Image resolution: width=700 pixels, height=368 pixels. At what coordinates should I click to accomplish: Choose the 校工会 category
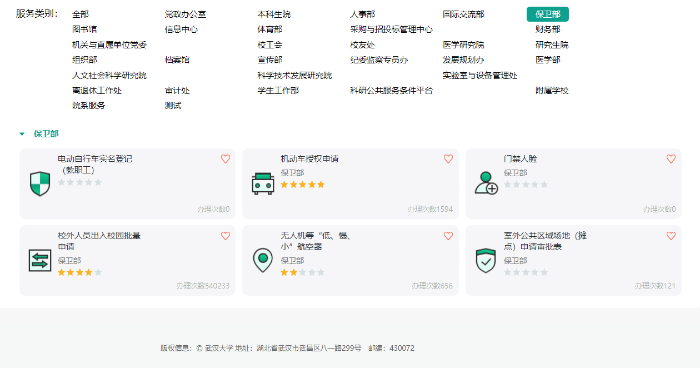(270, 45)
